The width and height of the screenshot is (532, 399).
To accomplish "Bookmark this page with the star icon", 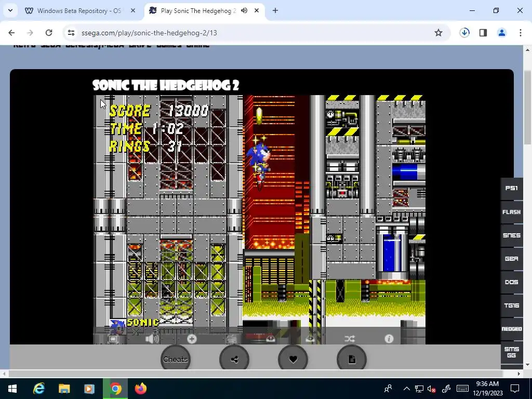I will pyautogui.click(x=438, y=33).
